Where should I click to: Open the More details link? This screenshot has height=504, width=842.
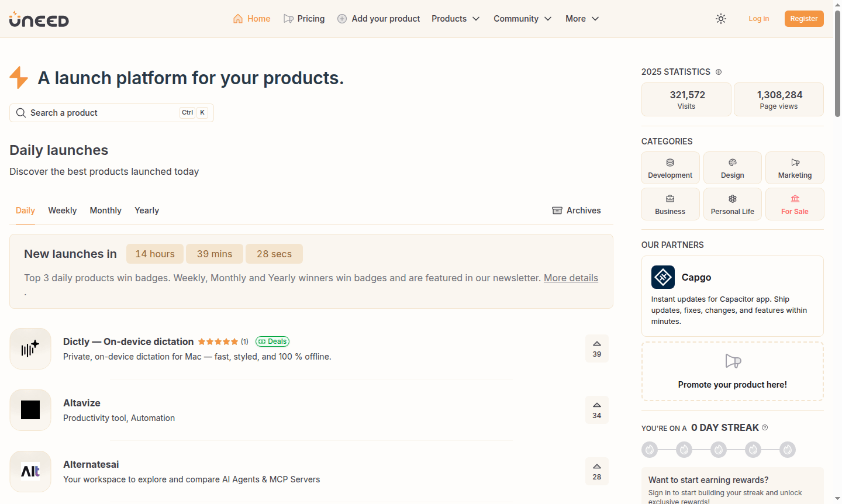click(x=571, y=278)
